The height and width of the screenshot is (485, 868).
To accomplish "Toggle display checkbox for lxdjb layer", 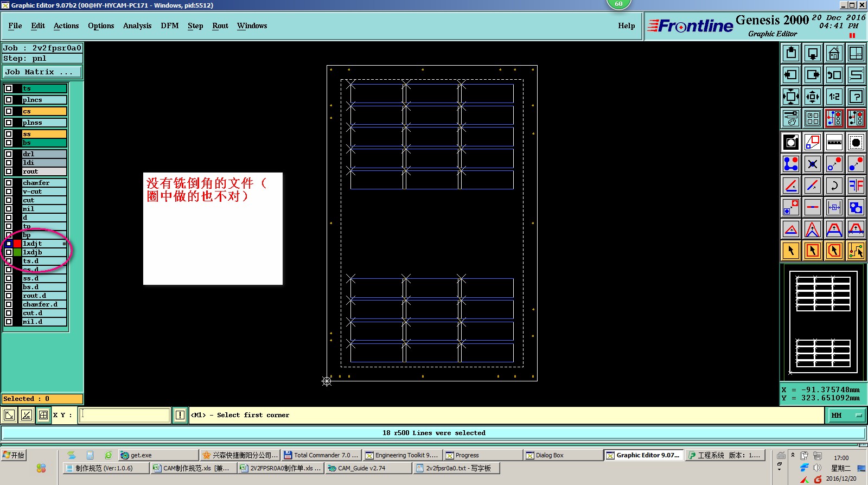I will (x=9, y=252).
